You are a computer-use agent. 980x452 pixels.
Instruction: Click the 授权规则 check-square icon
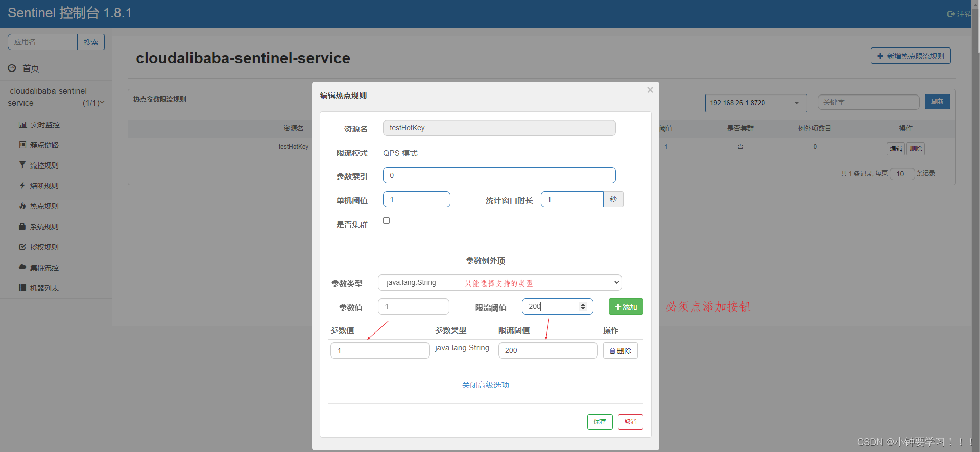pyautogui.click(x=22, y=247)
